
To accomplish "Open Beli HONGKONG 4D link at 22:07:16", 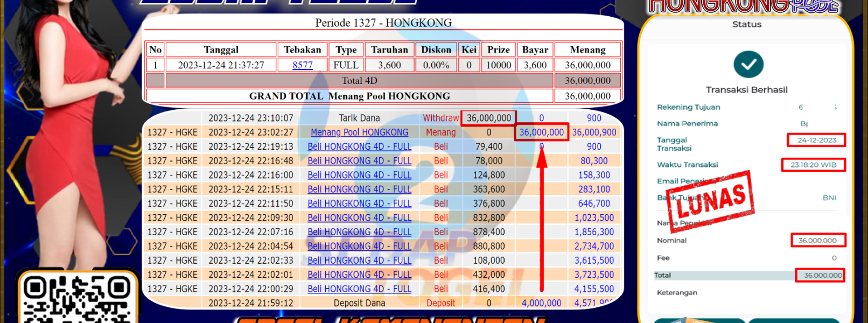I will point(359,232).
